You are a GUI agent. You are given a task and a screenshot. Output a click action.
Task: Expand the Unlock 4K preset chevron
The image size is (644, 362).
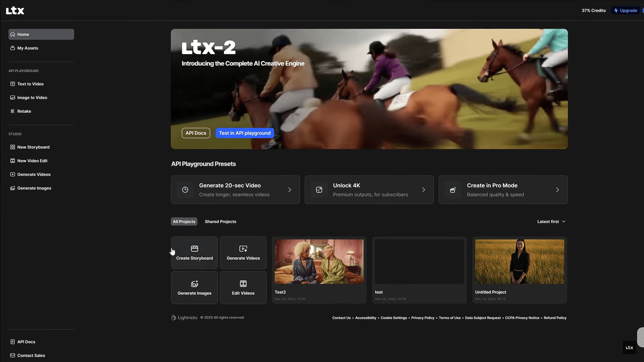click(x=424, y=190)
